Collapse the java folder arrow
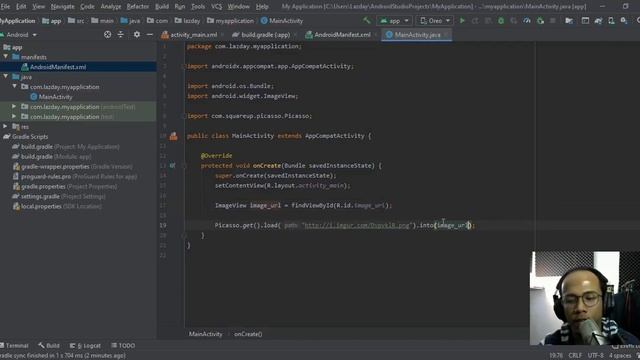Image resolution: width=640 pixels, height=360 pixels. tap(6, 76)
